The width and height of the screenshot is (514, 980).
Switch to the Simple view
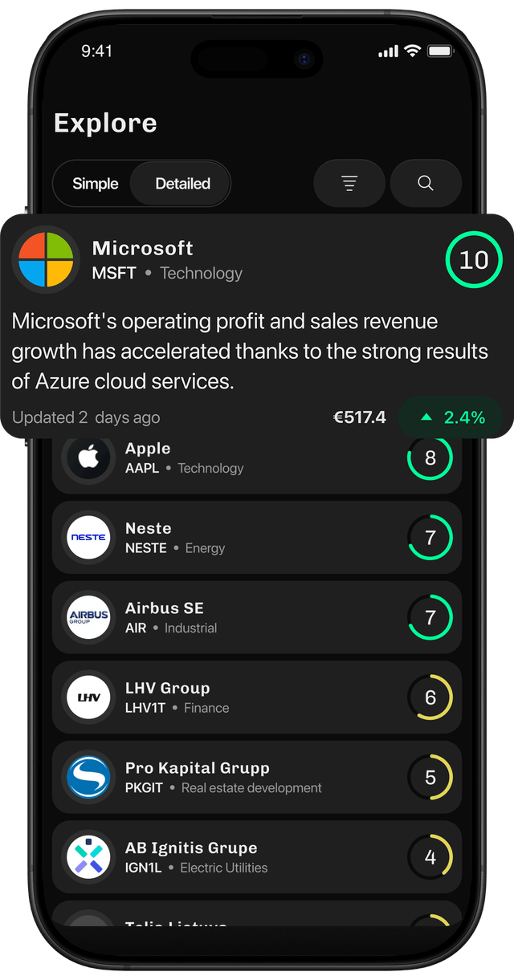[95, 183]
